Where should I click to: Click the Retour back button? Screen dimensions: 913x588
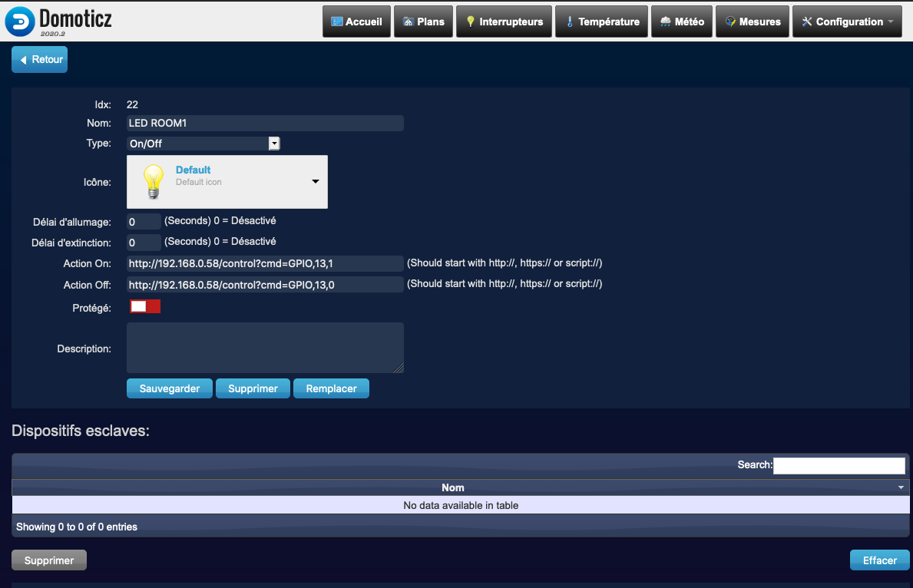tap(40, 60)
